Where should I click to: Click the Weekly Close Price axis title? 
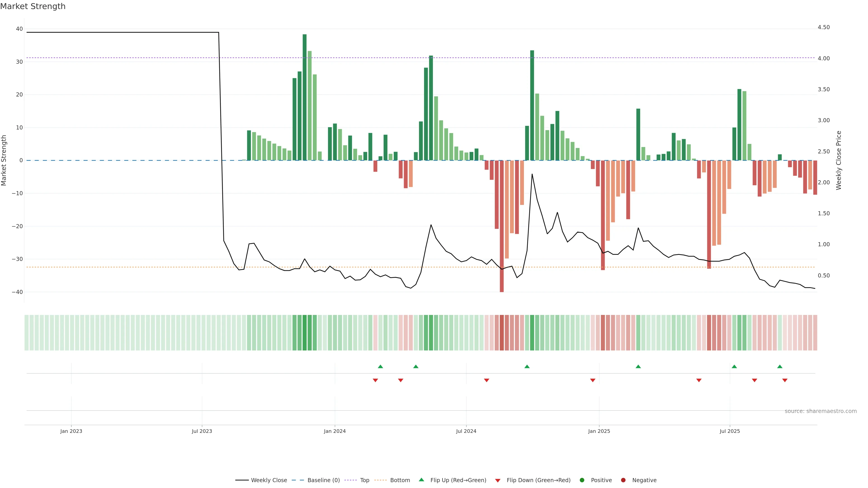pos(839,160)
